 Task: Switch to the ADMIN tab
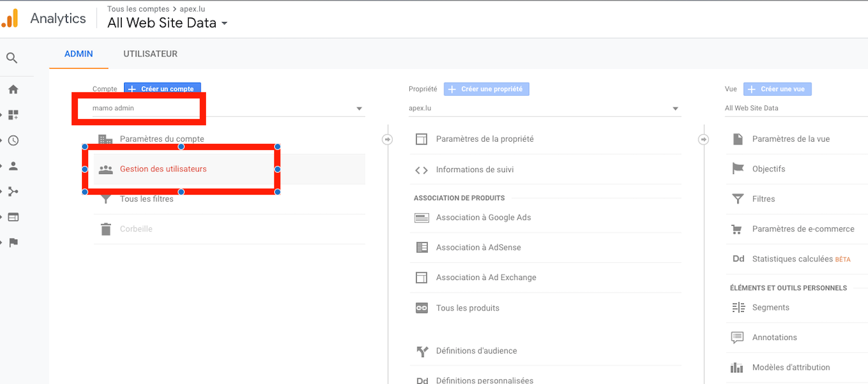tap(79, 54)
